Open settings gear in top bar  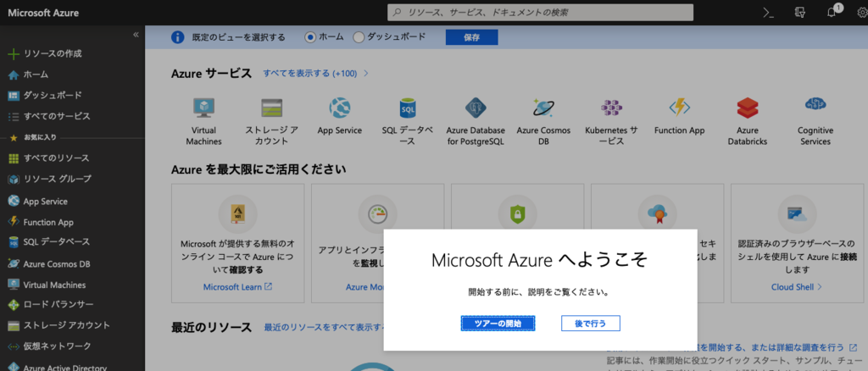[x=864, y=13]
